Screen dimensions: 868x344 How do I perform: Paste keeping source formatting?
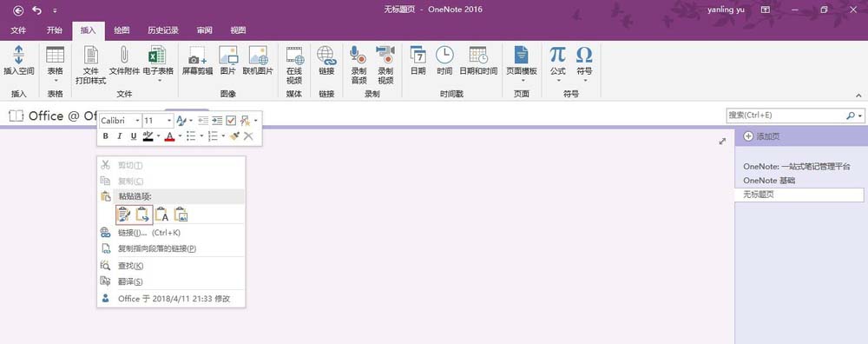124,215
